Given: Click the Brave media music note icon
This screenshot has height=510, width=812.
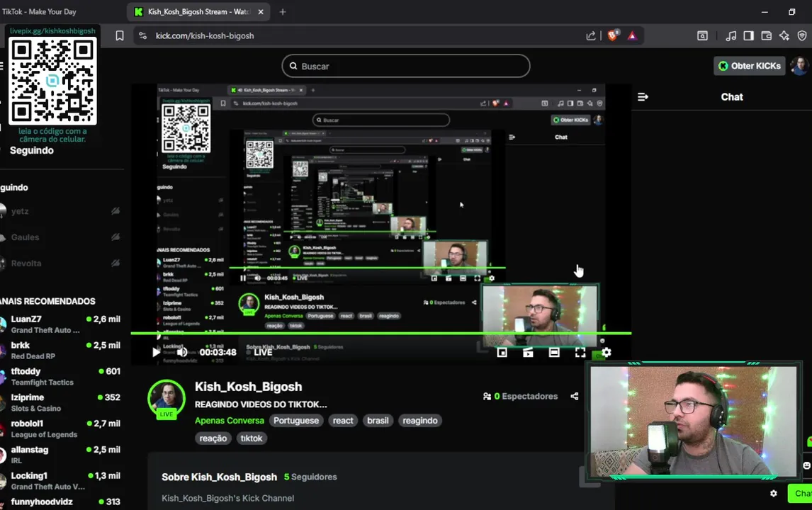Looking at the screenshot, I should tap(731, 35).
